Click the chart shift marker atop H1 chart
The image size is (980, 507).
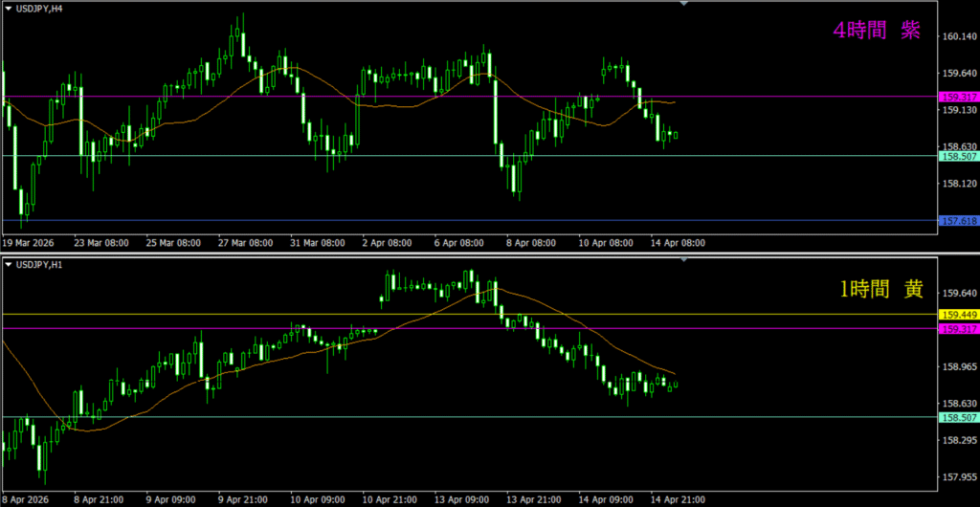point(683,260)
